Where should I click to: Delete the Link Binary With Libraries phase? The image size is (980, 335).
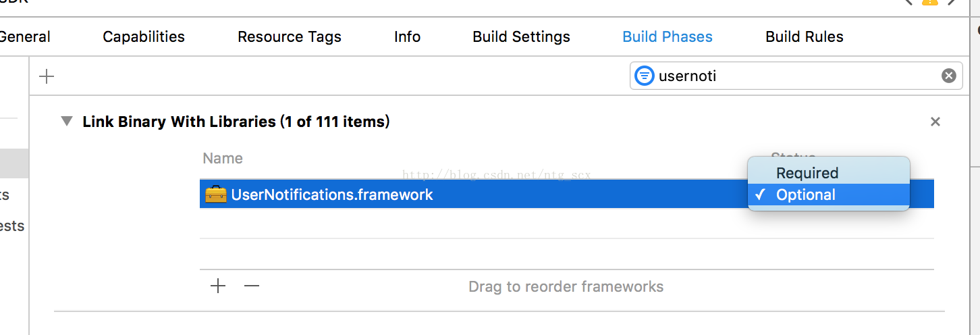[935, 122]
